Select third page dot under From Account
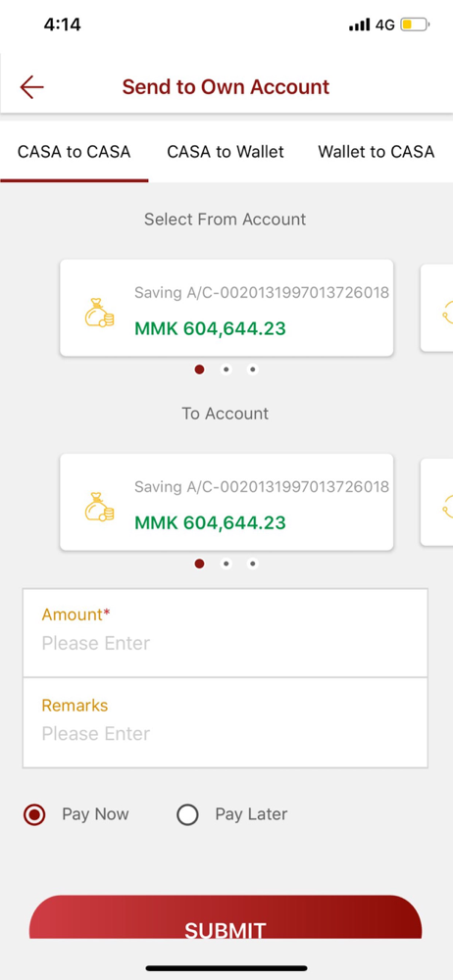The width and height of the screenshot is (453, 980). 252,369
